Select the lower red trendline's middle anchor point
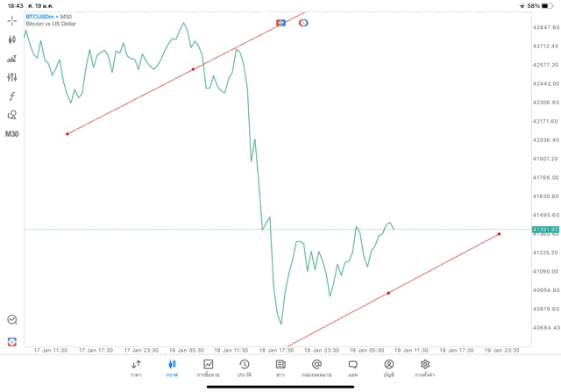 coord(388,293)
